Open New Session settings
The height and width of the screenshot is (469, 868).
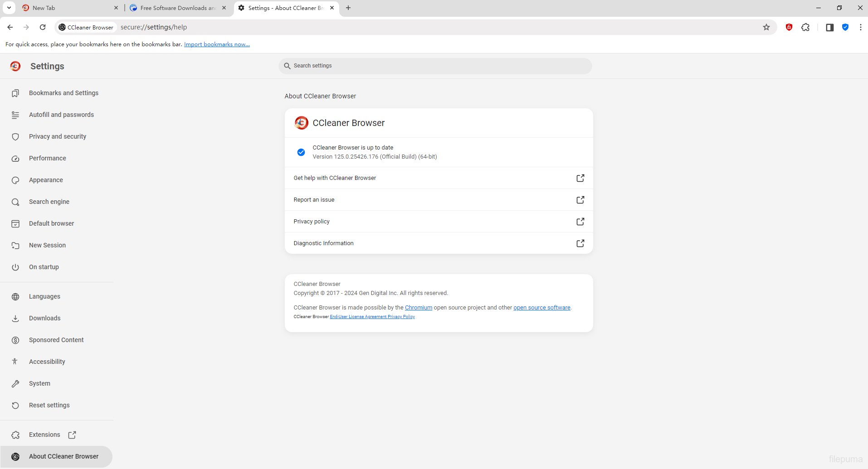pyautogui.click(x=57, y=245)
